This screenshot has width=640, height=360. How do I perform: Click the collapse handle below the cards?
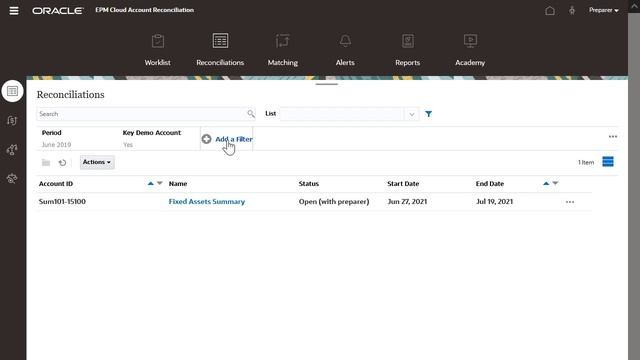327,84
